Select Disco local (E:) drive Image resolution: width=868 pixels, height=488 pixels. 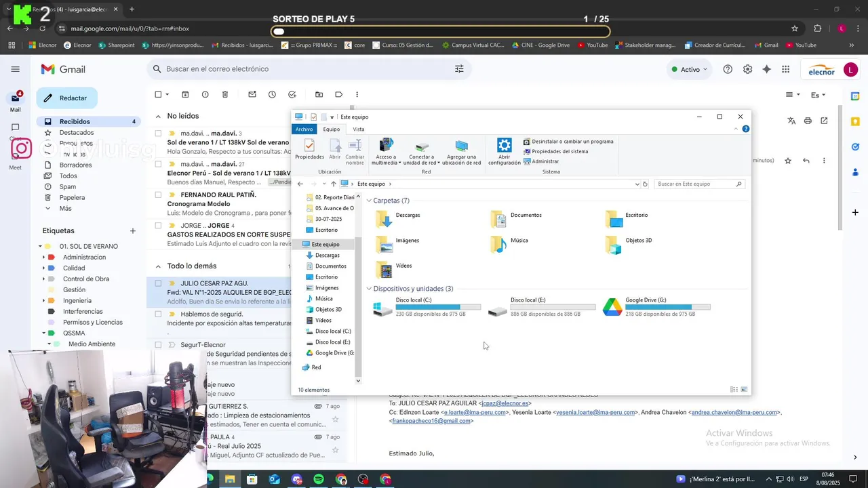coord(542,307)
